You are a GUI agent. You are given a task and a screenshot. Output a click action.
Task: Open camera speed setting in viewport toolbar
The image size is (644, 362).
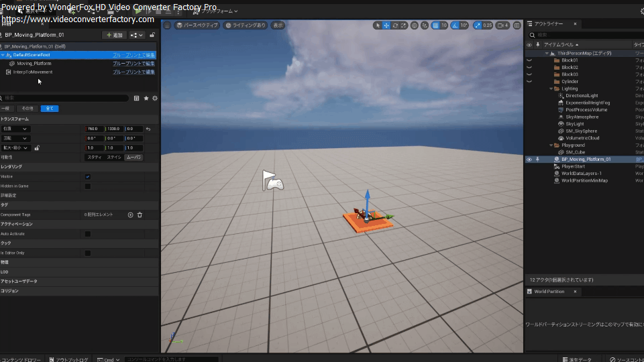pos(502,25)
